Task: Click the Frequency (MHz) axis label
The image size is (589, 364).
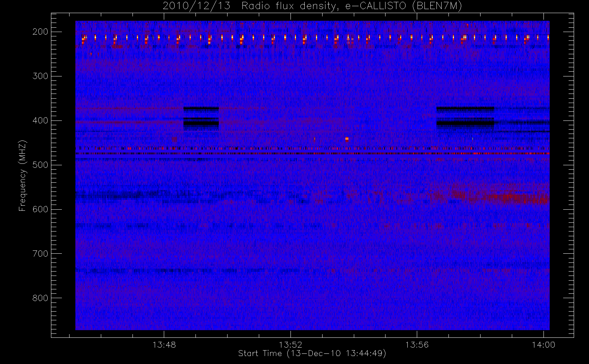Action: pos(23,175)
